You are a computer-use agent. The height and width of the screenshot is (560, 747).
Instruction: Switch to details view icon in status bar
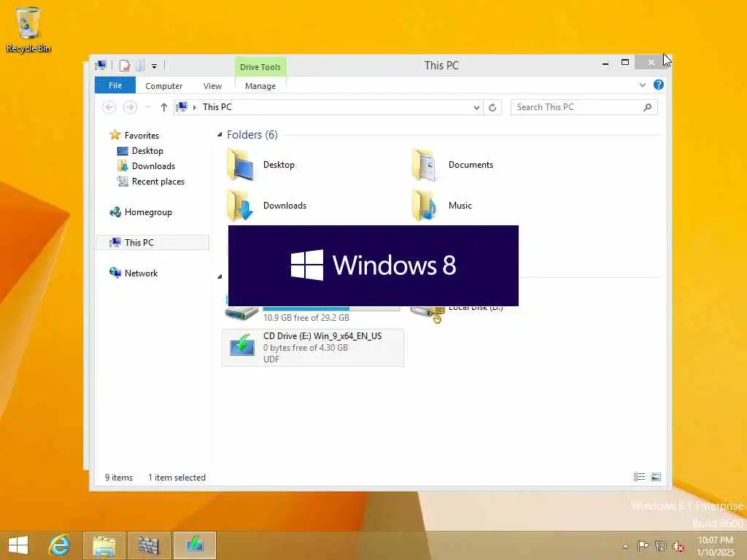tap(639, 477)
